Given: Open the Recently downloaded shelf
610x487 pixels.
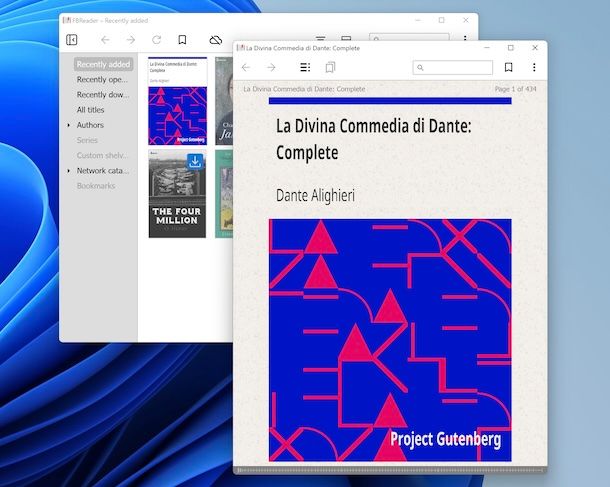Looking at the screenshot, I should 103,95.
